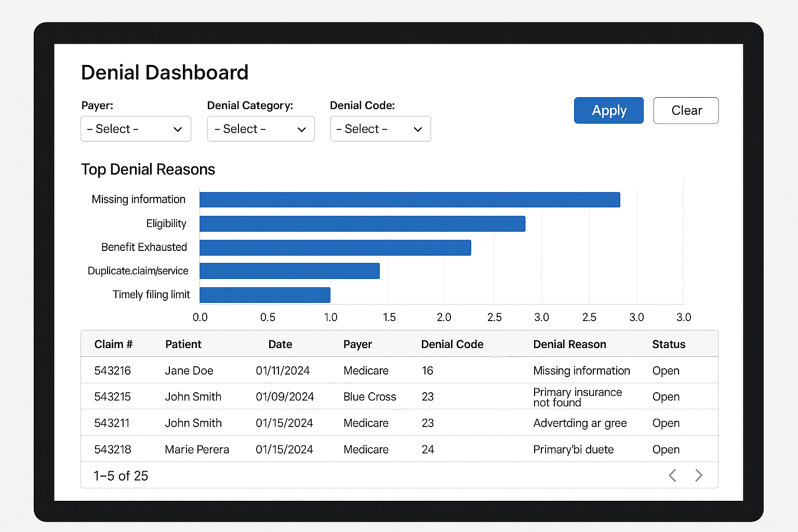Click the Duplicate claim/service bar
The width and height of the screenshot is (798, 532).
tap(289, 271)
